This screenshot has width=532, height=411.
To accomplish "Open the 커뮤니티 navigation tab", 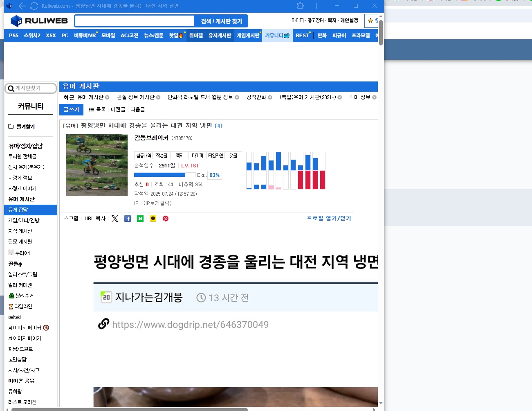I will pos(277,36).
